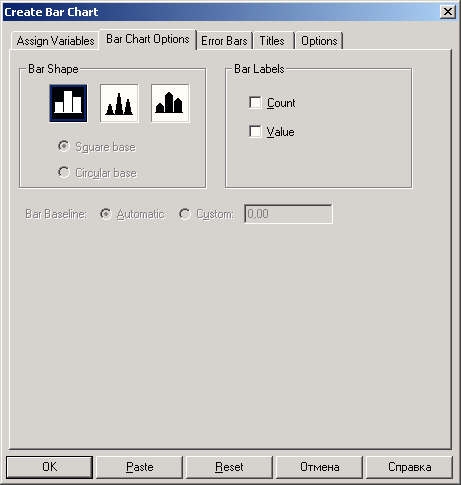Select the Bar Chart Options tab
The height and width of the screenshot is (485, 461).
148,39
